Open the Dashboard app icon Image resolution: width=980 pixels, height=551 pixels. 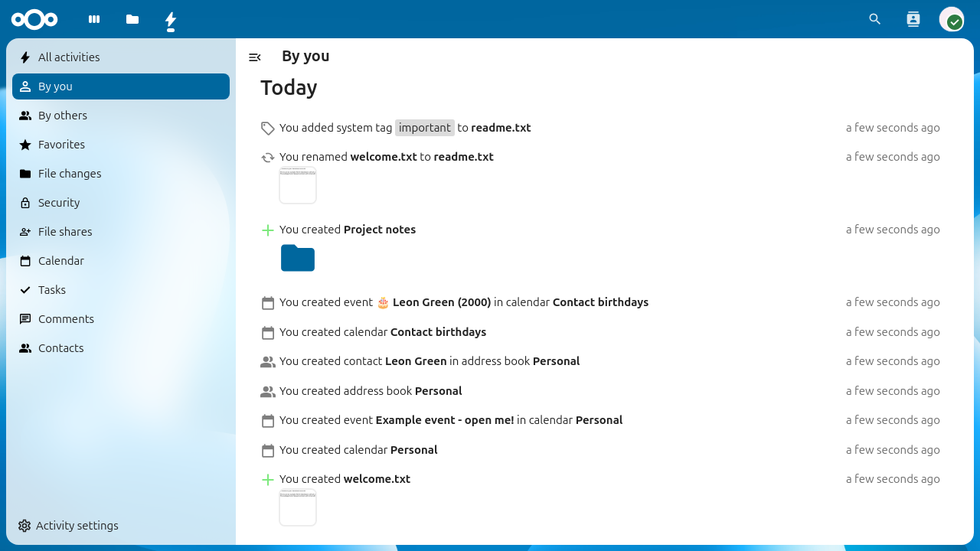coord(94,19)
